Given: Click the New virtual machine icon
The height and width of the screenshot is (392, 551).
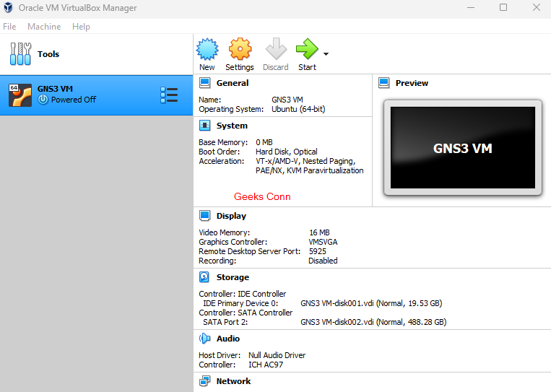Looking at the screenshot, I should click(207, 49).
